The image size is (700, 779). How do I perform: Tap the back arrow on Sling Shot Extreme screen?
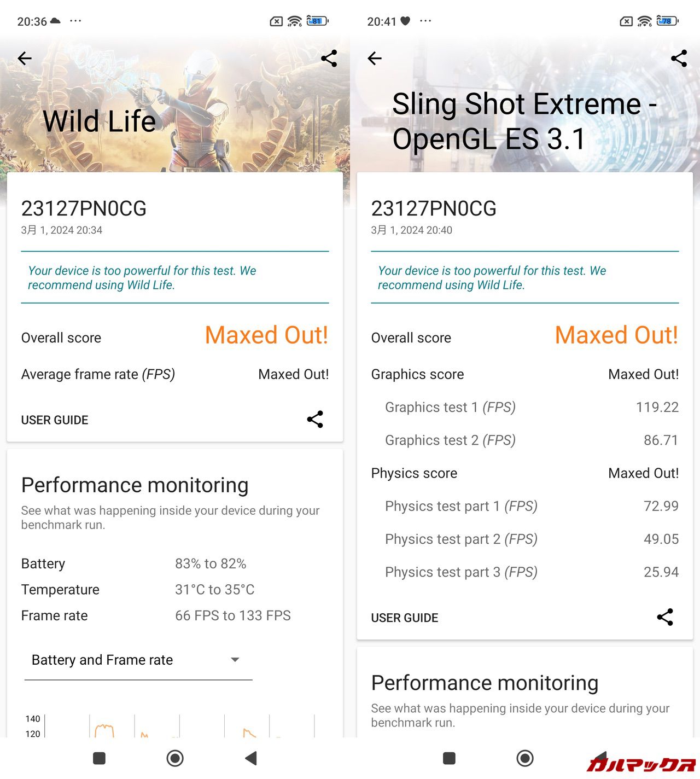(375, 59)
